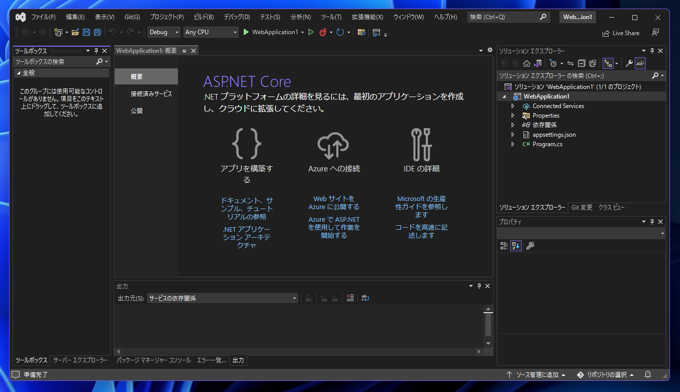
Task: Click Start Without Debugging outline play icon
Action: tap(311, 32)
